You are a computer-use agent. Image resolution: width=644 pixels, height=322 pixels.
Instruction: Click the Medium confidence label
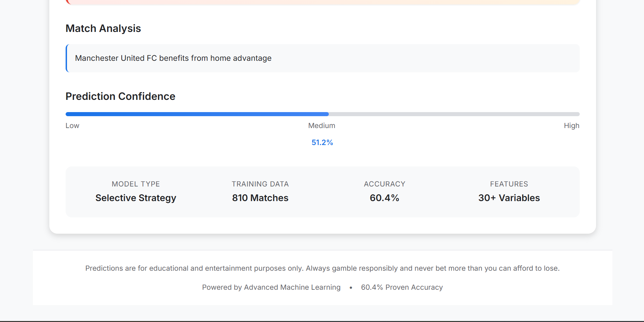coord(322,126)
